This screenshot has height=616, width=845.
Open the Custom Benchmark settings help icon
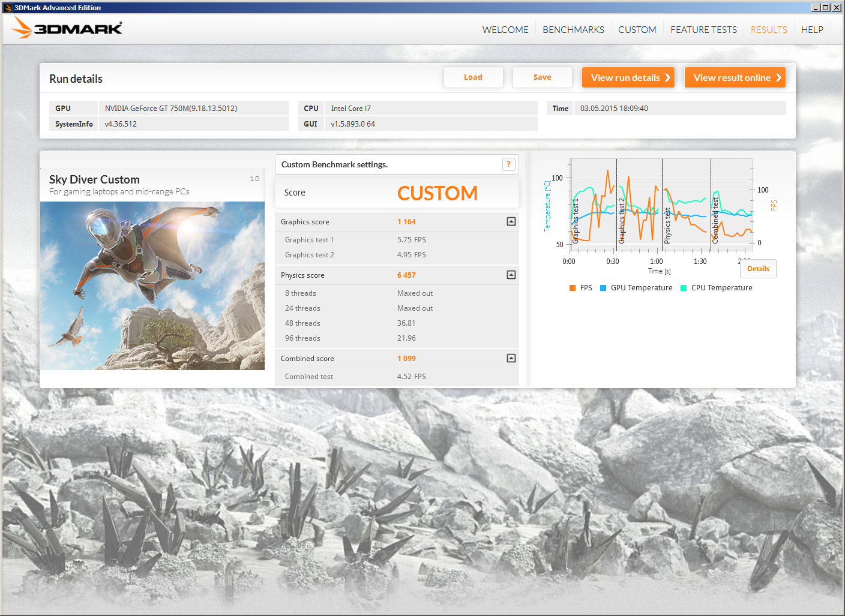pyautogui.click(x=508, y=164)
